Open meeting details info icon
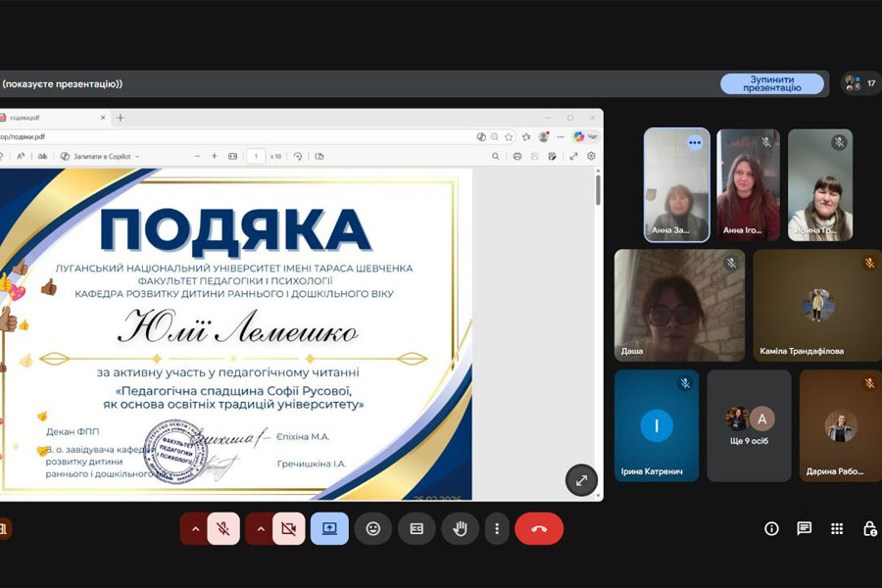This screenshot has width=882, height=588. (771, 529)
